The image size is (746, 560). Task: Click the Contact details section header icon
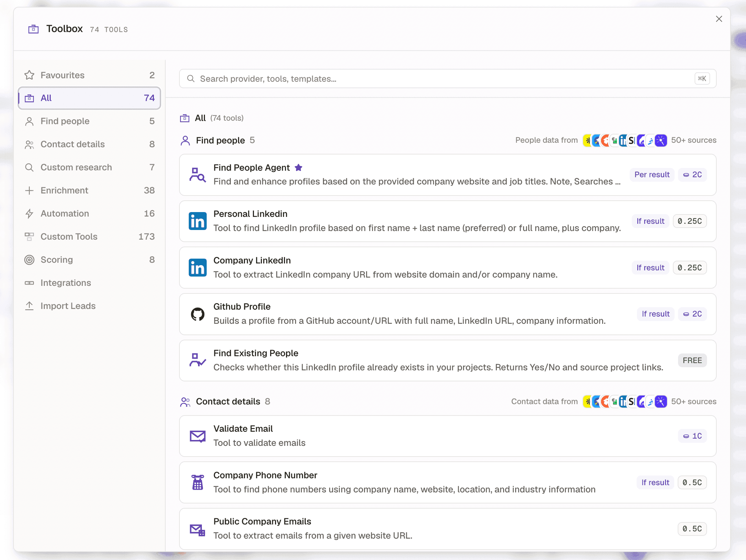click(185, 402)
